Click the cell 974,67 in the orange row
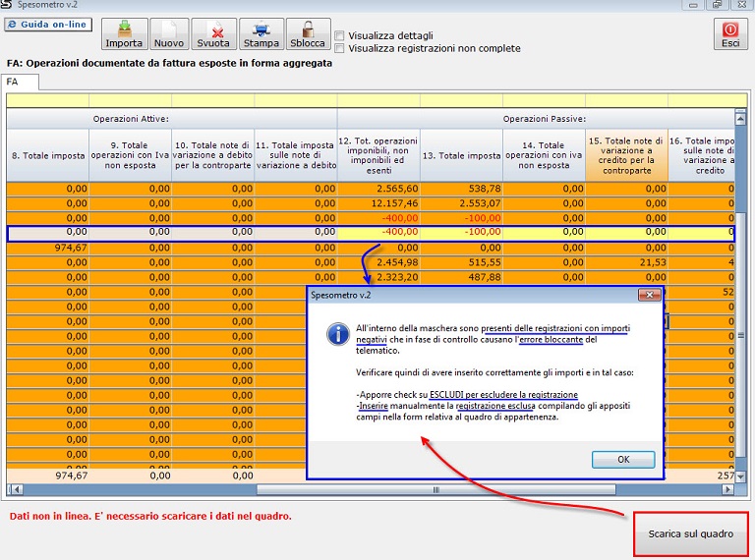The height and width of the screenshot is (560, 755). pyautogui.click(x=48, y=248)
